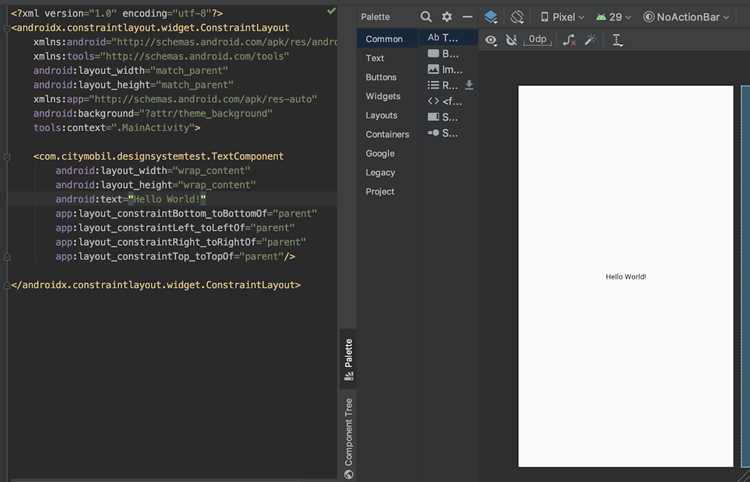Open the API 29 version dropdown
This screenshot has width=750, height=482.
[614, 17]
